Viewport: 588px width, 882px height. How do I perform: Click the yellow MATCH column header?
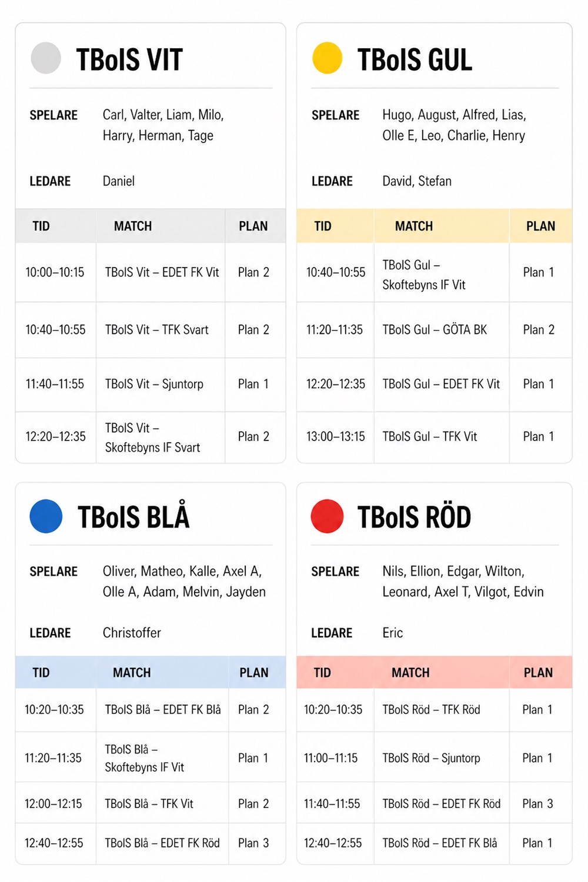point(414,226)
